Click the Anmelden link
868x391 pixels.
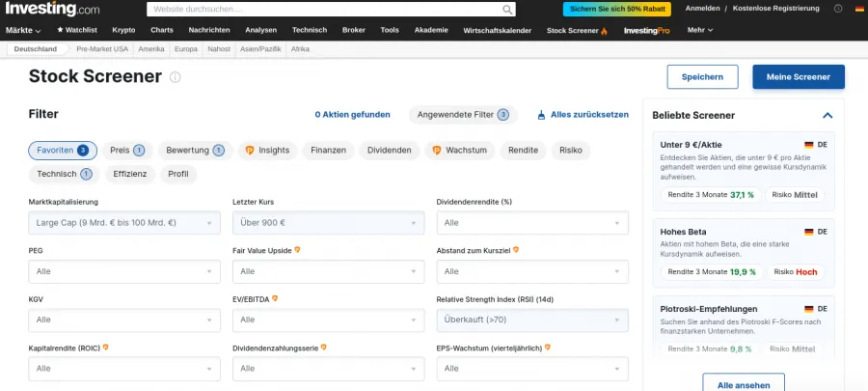click(x=702, y=9)
